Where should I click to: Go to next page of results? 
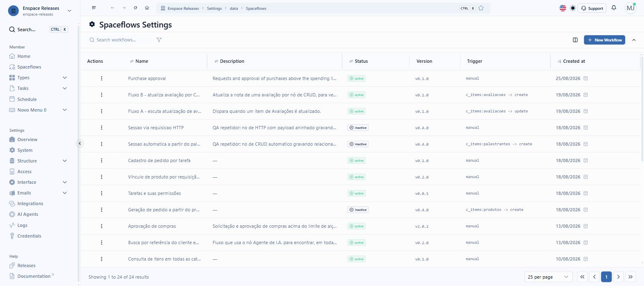pos(618,277)
